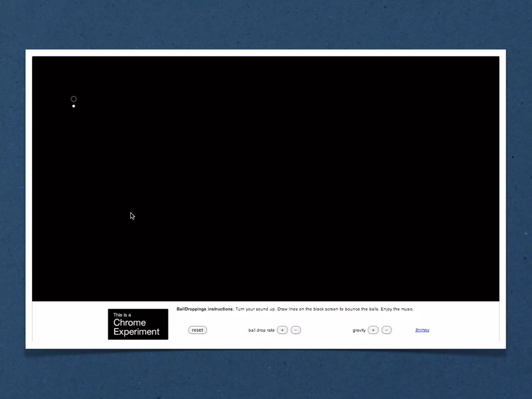Click the Chrome Experiment logo badge
Image resolution: width=532 pixels, height=399 pixels.
click(138, 324)
